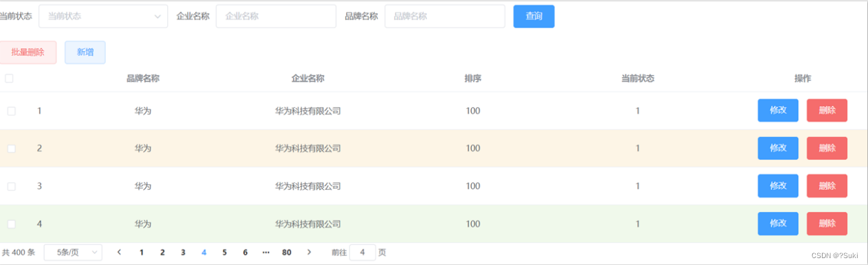Screen dimensions: 868x265
Task: Jump to pagination page 5
Action: point(224,253)
